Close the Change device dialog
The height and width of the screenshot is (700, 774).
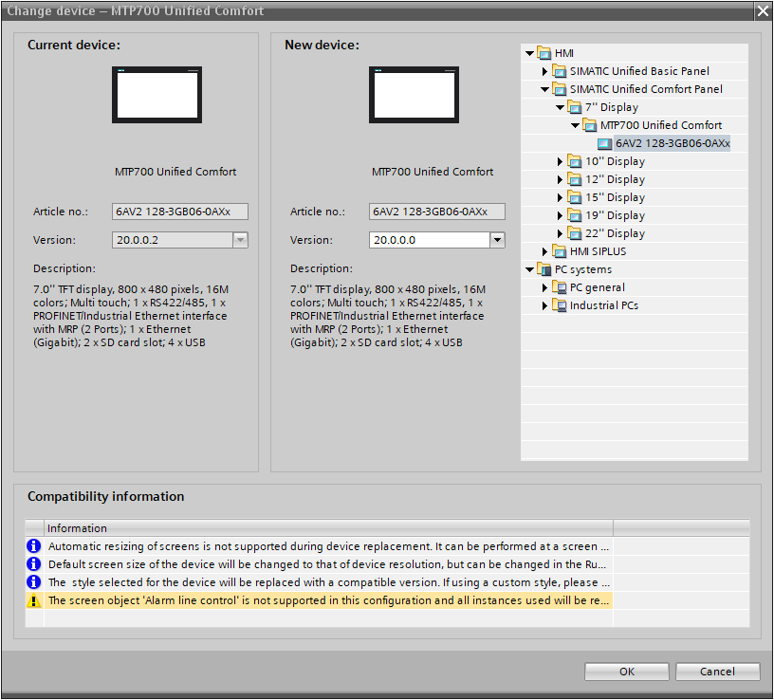click(x=763, y=10)
